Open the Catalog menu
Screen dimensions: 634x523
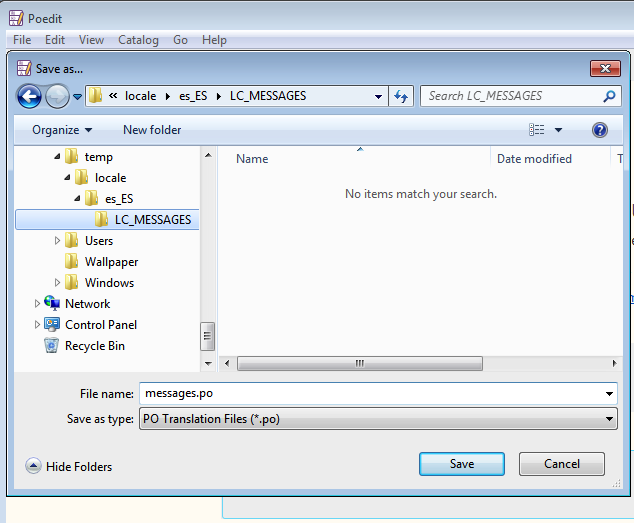coord(138,40)
